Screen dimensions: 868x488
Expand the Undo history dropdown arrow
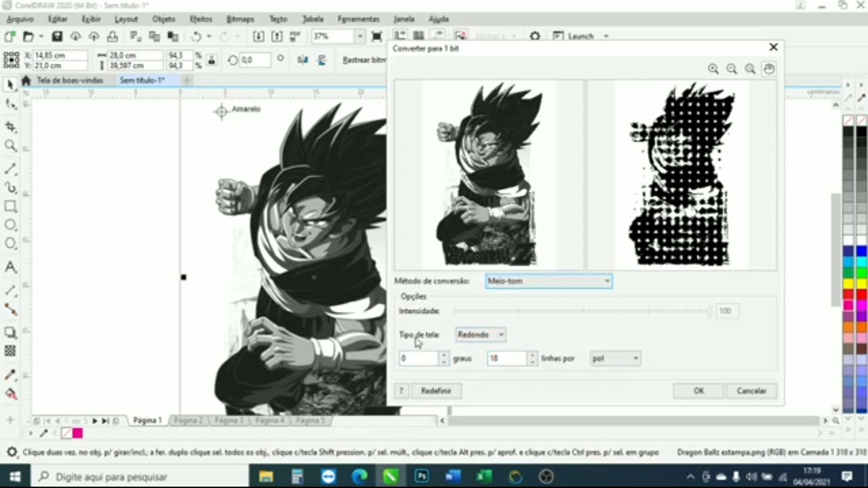tap(209, 36)
